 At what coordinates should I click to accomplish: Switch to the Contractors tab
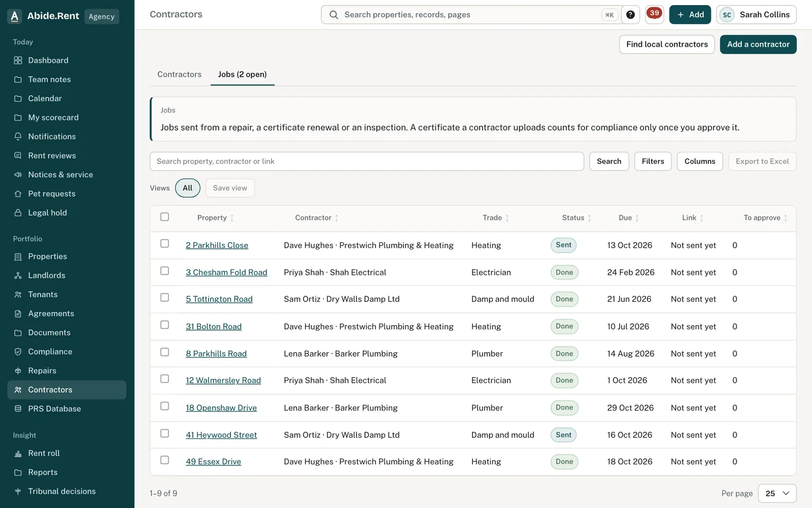(x=179, y=74)
